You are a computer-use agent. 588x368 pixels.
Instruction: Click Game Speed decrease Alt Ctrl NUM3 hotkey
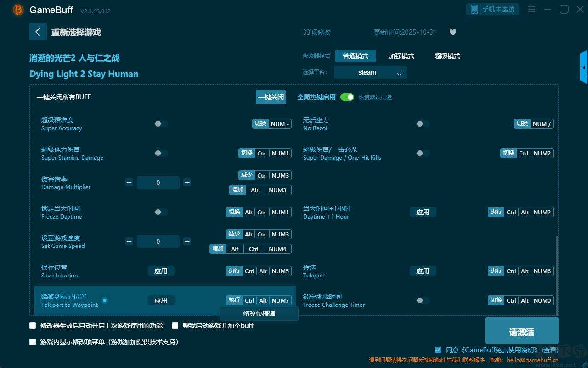[x=259, y=234]
